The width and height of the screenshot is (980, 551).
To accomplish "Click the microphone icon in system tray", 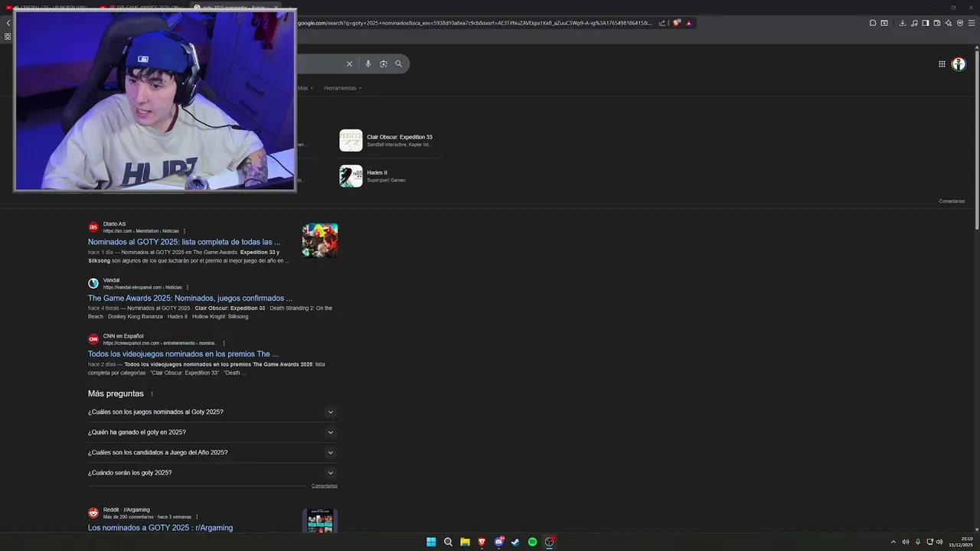I will pos(917,542).
